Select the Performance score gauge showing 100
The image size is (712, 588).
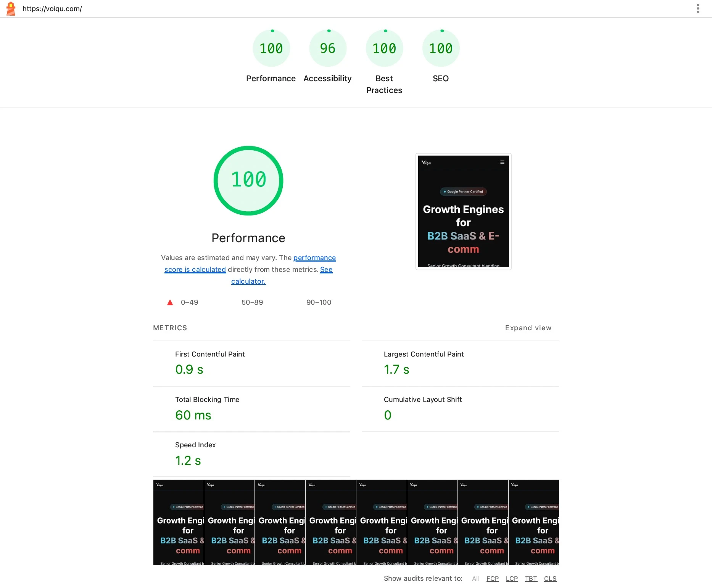click(271, 48)
